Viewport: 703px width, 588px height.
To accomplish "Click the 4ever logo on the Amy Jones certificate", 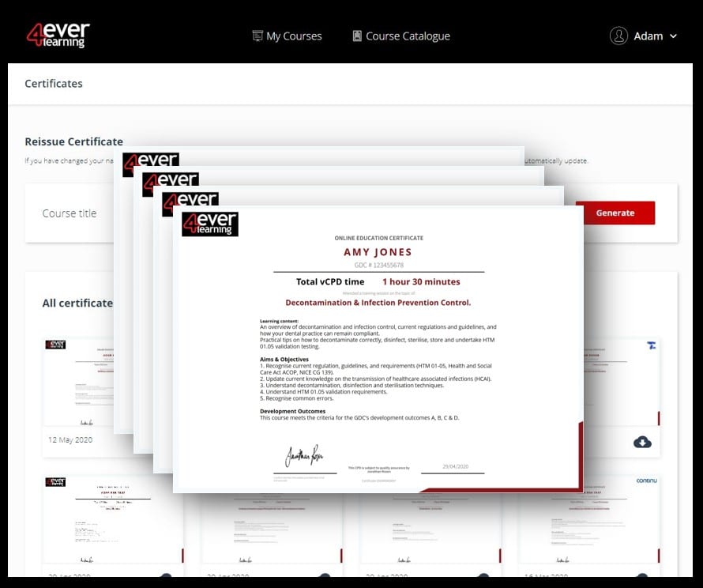I will (209, 224).
